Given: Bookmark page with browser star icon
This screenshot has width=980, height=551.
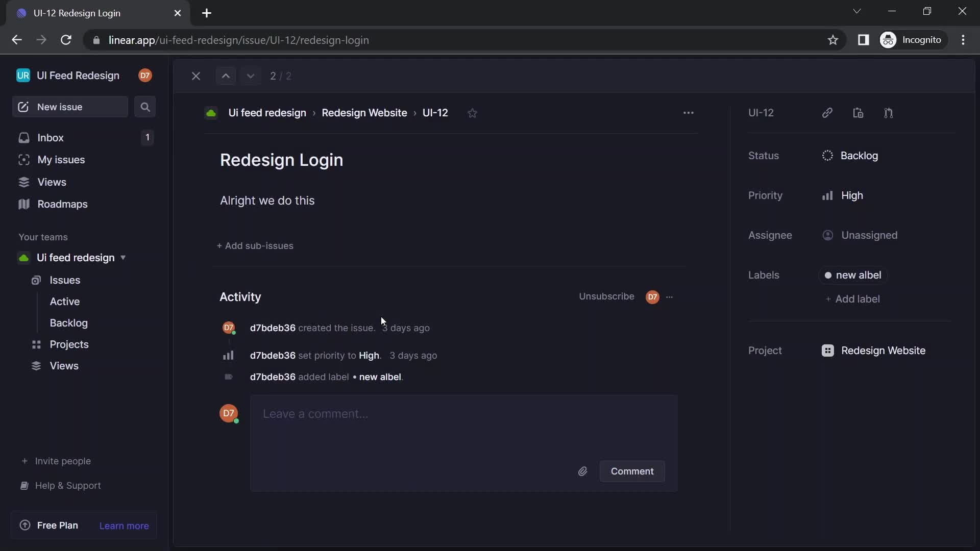Looking at the screenshot, I should point(833,40).
